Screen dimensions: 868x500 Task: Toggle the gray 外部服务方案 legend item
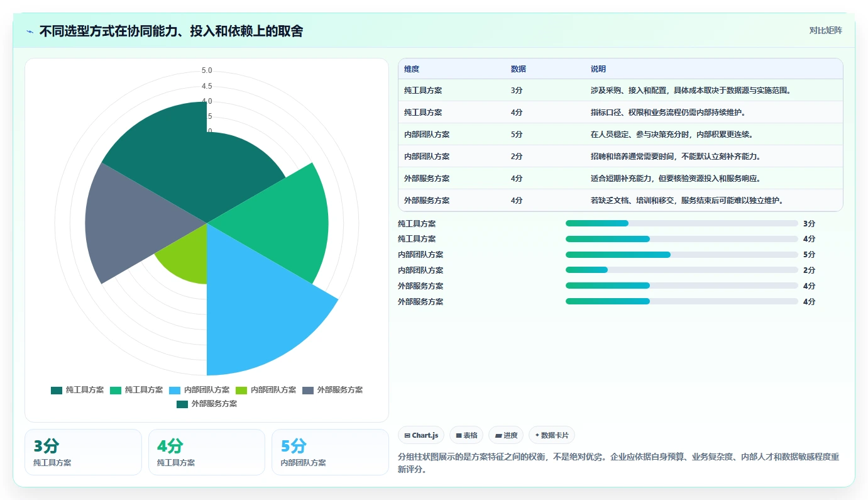(x=332, y=390)
